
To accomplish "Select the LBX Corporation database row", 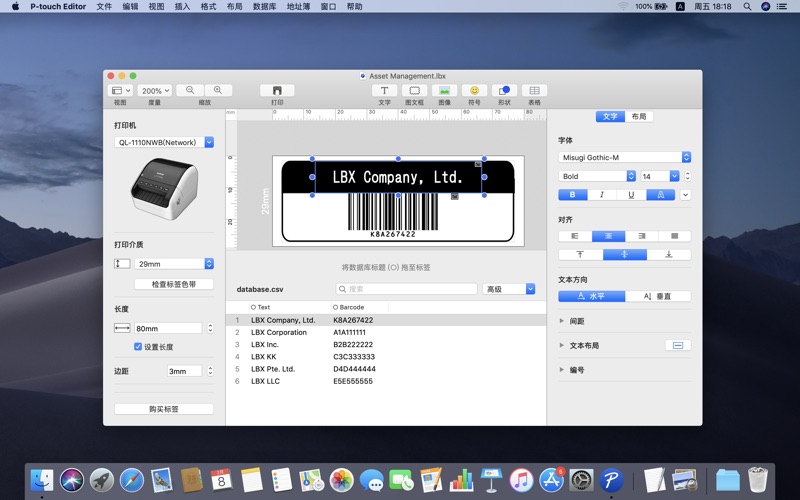I will click(x=386, y=332).
